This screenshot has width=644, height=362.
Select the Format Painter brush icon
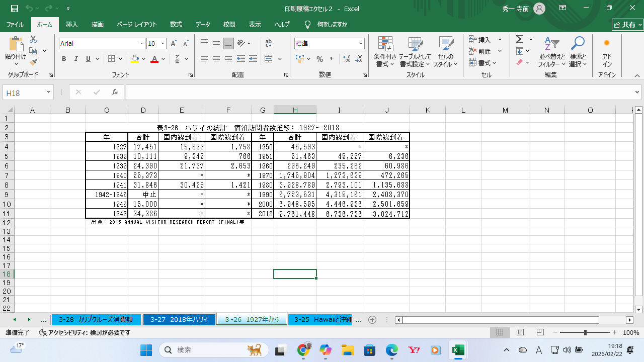coord(34,62)
